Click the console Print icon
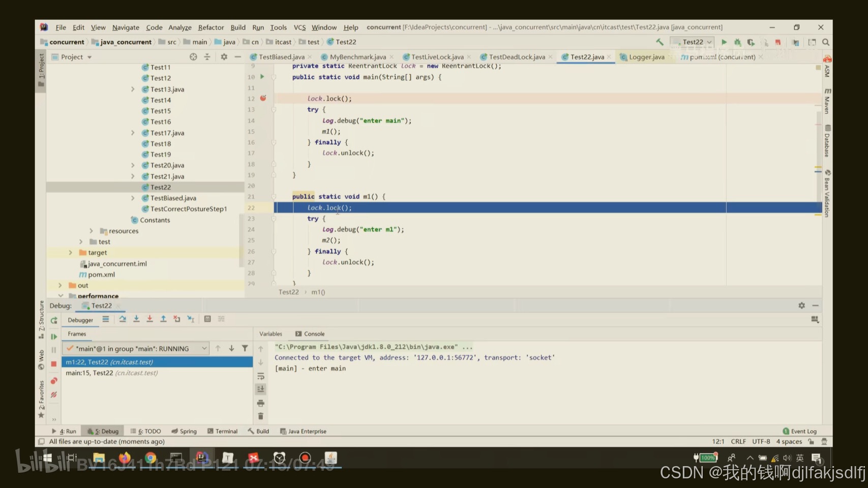Viewport: 868px width, 488px height. (x=261, y=403)
